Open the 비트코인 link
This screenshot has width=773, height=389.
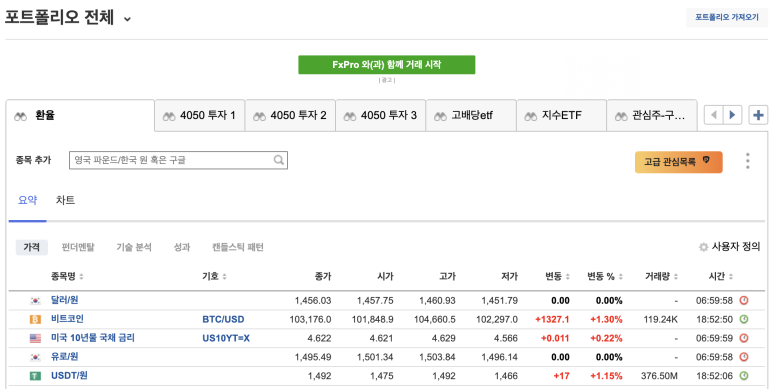68,319
